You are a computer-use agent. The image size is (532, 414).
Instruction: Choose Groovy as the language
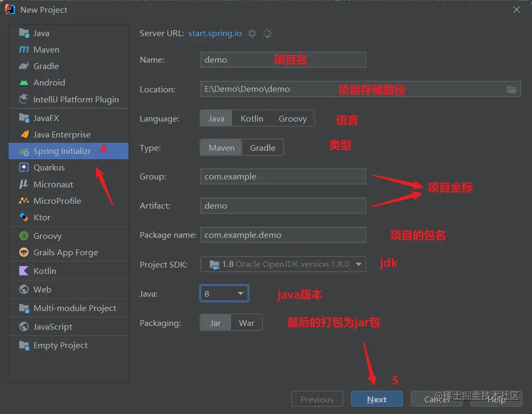click(293, 119)
